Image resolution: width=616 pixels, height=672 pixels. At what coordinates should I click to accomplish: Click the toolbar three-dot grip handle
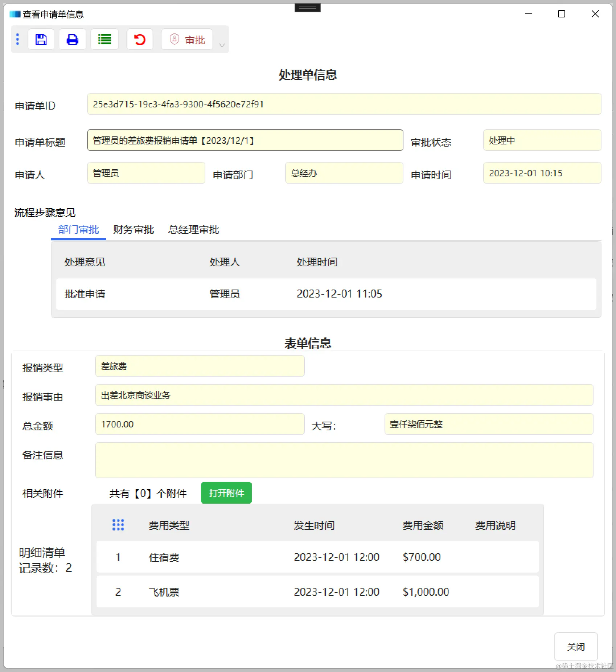17,39
